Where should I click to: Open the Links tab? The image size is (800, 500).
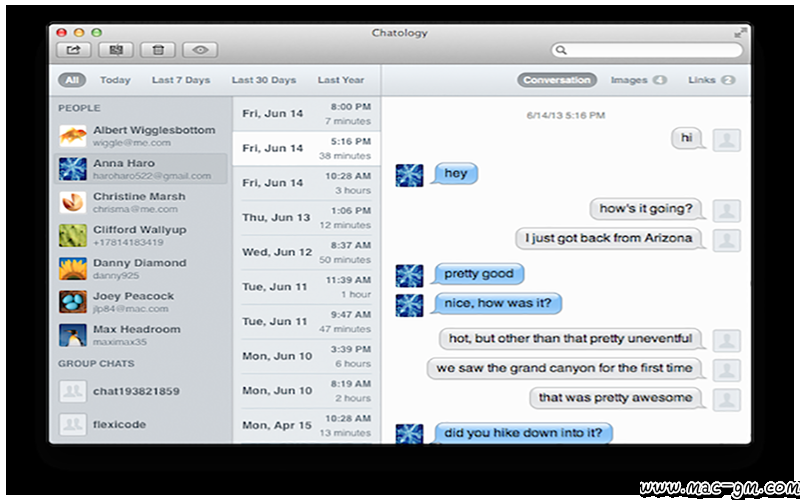711,80
